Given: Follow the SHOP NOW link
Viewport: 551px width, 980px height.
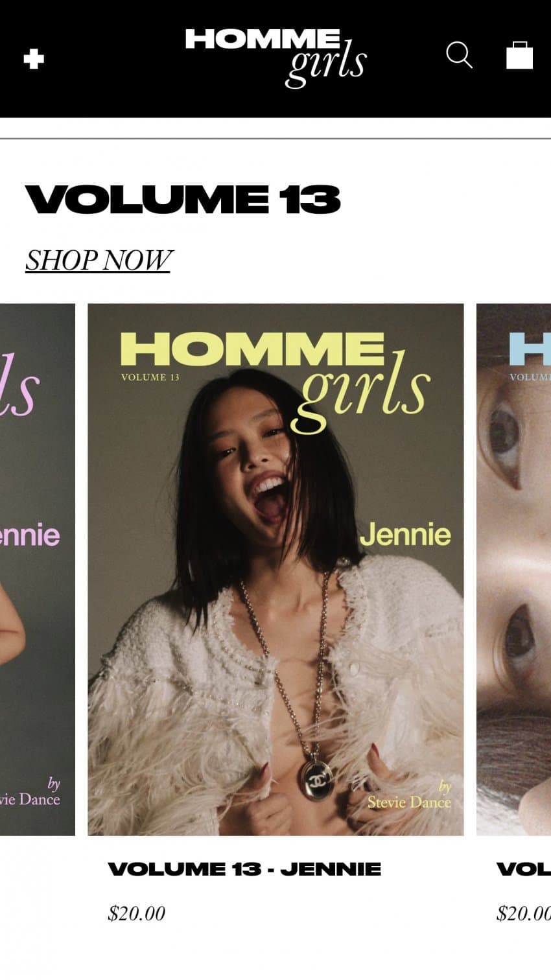Looking at the screenshot, I should coord(99,260).
